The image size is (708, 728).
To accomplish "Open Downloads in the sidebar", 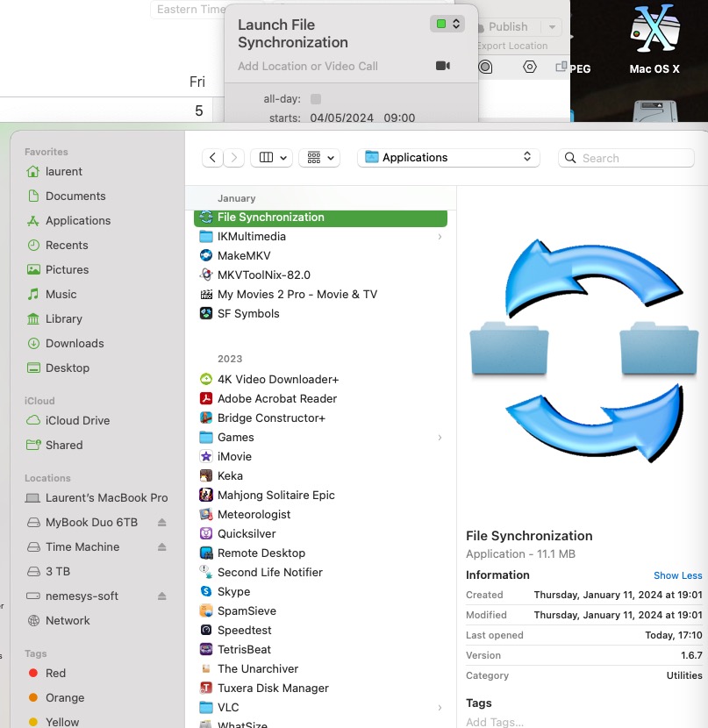I will 75,344.
